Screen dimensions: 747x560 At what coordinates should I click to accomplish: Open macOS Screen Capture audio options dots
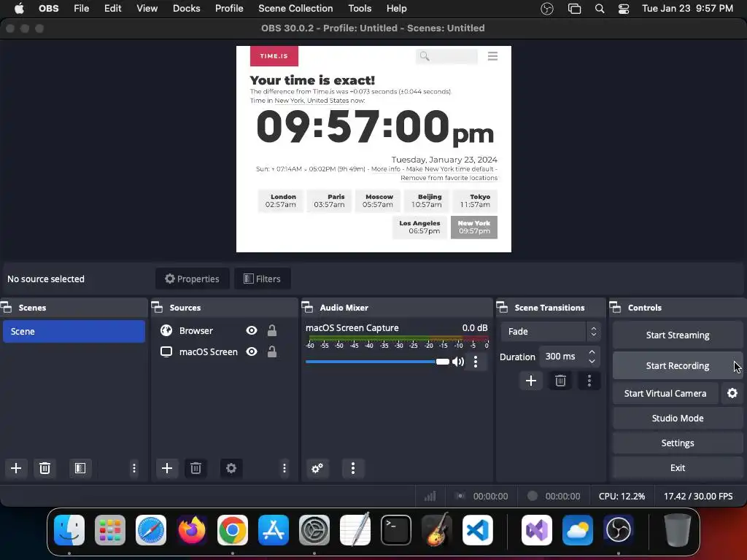(x=476, y=362)
